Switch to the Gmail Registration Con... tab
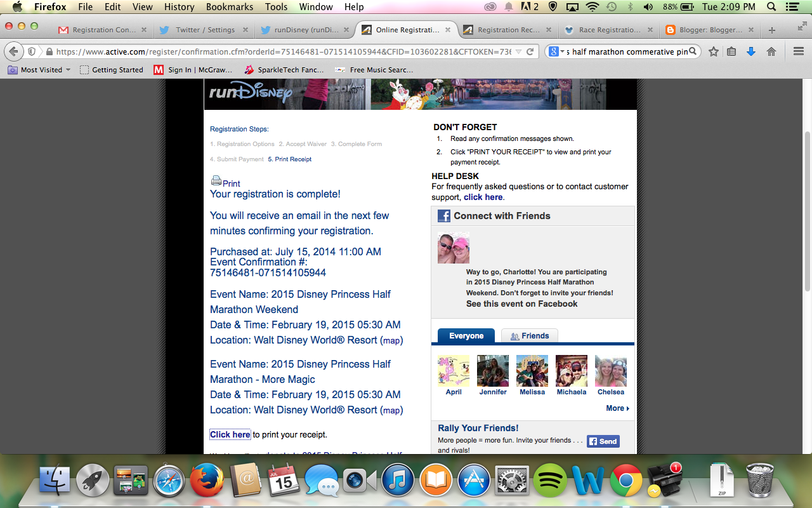The width and height of the screenshot is (812, 508). pyautogui.click(x=103, y=30)
